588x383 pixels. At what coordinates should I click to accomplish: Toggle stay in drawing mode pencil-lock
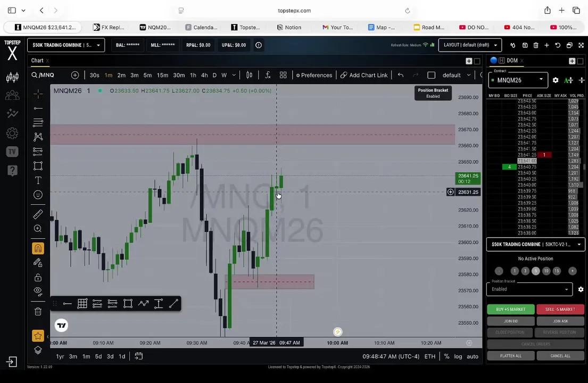38,263
